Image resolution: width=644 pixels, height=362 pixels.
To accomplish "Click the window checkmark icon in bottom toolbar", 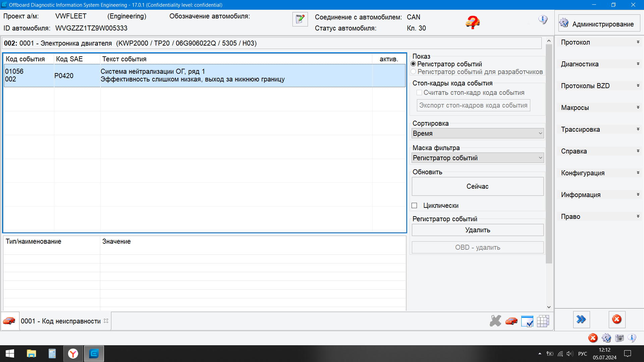I will [527, 321].
